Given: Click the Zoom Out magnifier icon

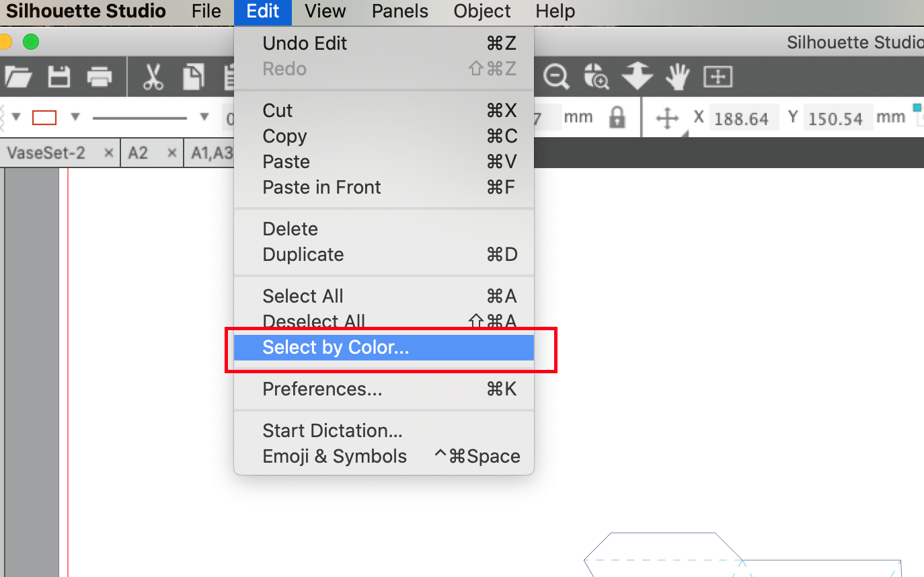Looking at the screenshot, I should 556,77.
